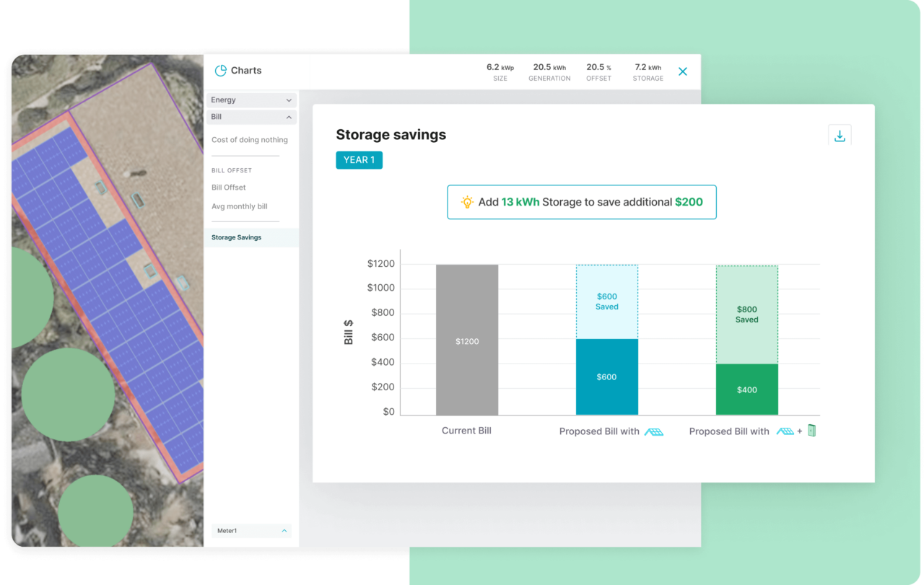
Task: Select Storage Savings sidebar item
Action: (237, 237)
